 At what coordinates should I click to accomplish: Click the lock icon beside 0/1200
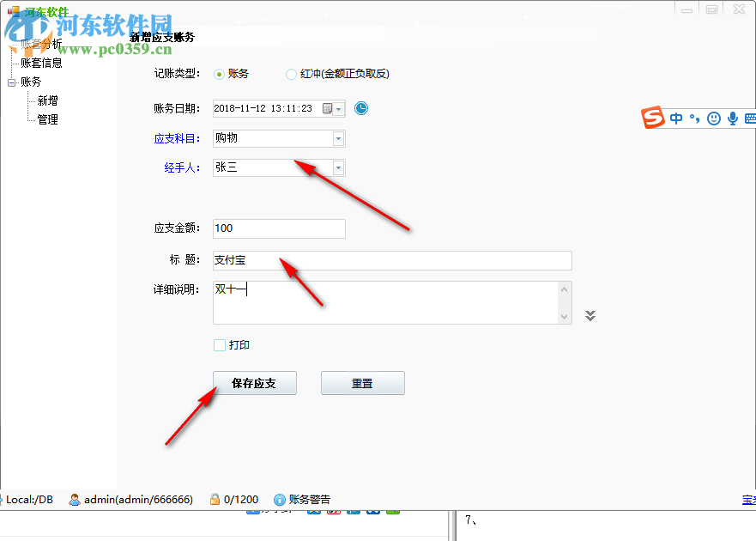[x=213, y=499]
